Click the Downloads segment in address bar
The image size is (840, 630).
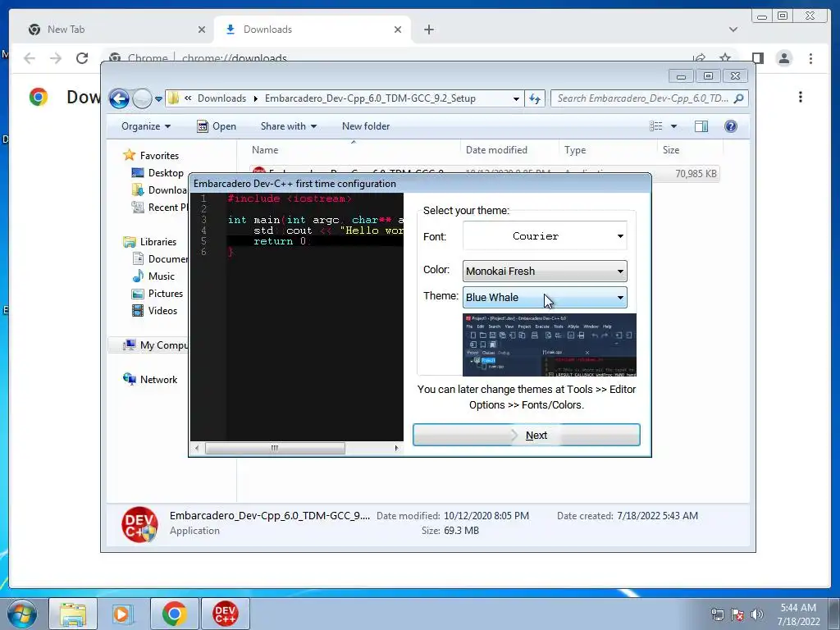pyautogui.click(x=221, y=98)
